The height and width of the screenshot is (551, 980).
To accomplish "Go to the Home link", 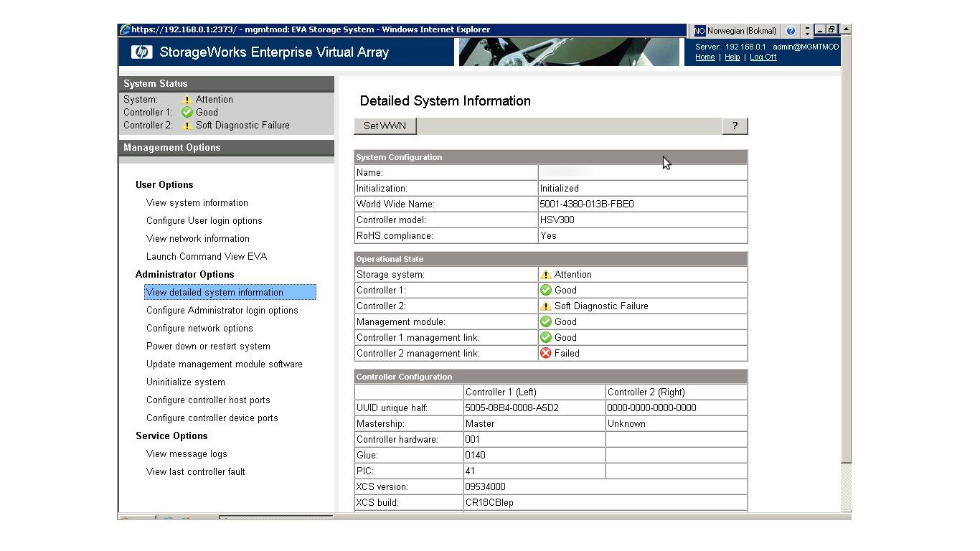I will [x=705, y=57].
